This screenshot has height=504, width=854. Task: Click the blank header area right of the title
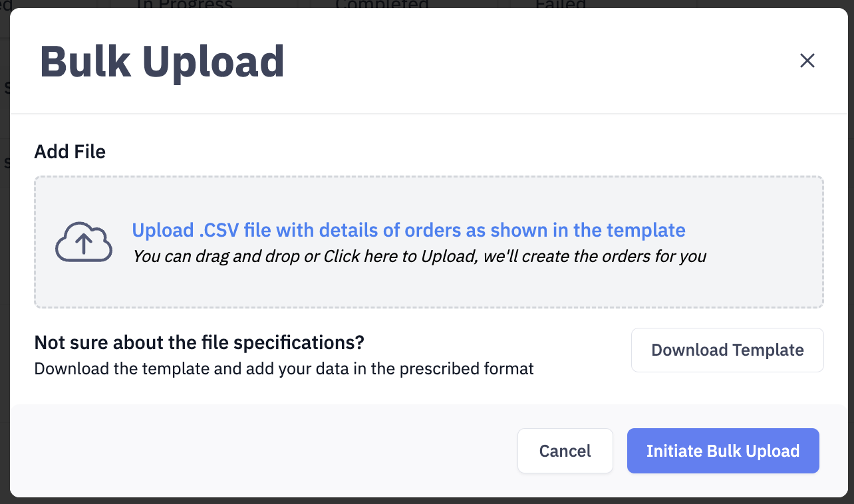tap(532, 61)
